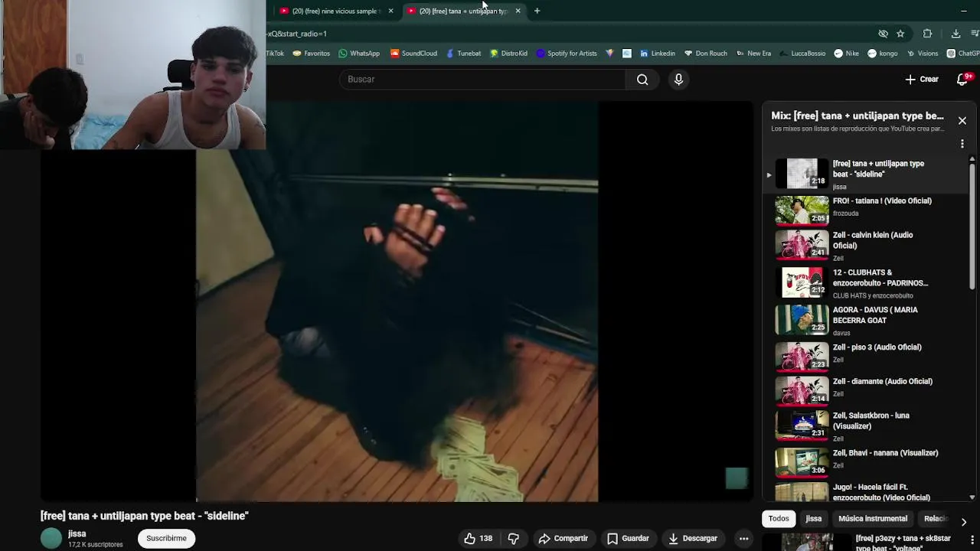Click the browser address bar URL
The height and width of the screenshot is (551, 980).
[x=567, y=34]
